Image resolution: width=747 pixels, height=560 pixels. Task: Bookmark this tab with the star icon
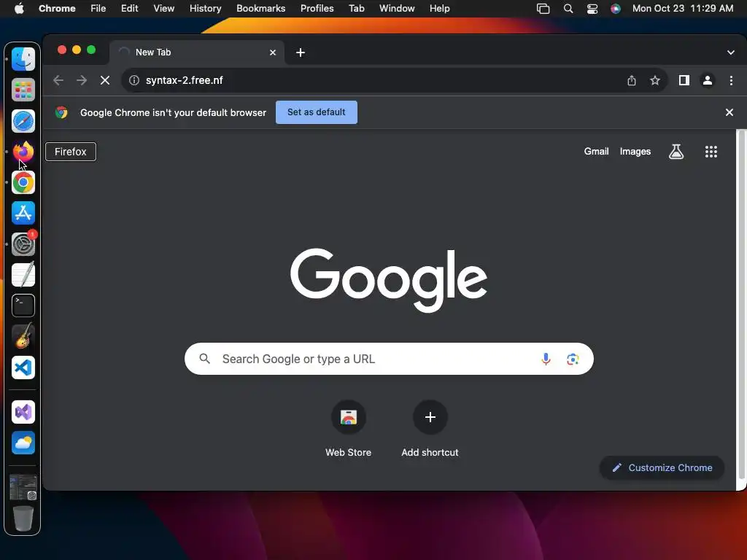[x=655, y=80]
